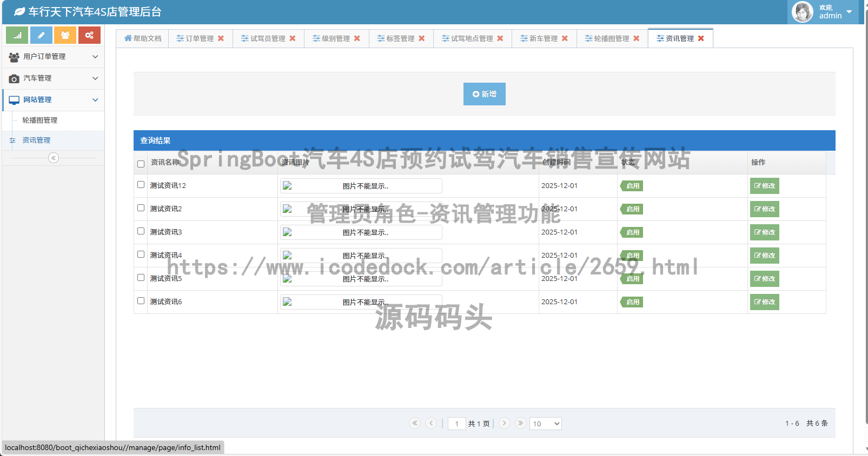868x456 pixels.
Task: Click the page number input field
Action: (x=456, y=424)
